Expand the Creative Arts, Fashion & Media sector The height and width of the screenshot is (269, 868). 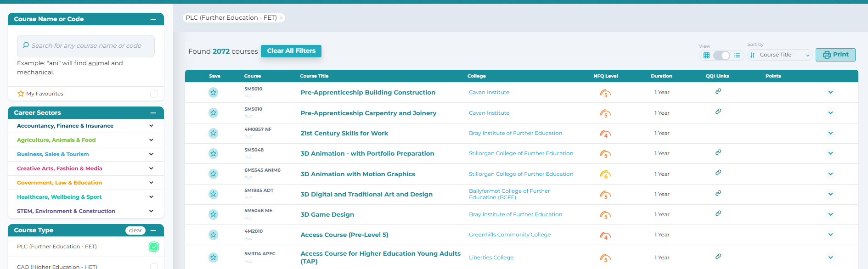pos(151,168)
